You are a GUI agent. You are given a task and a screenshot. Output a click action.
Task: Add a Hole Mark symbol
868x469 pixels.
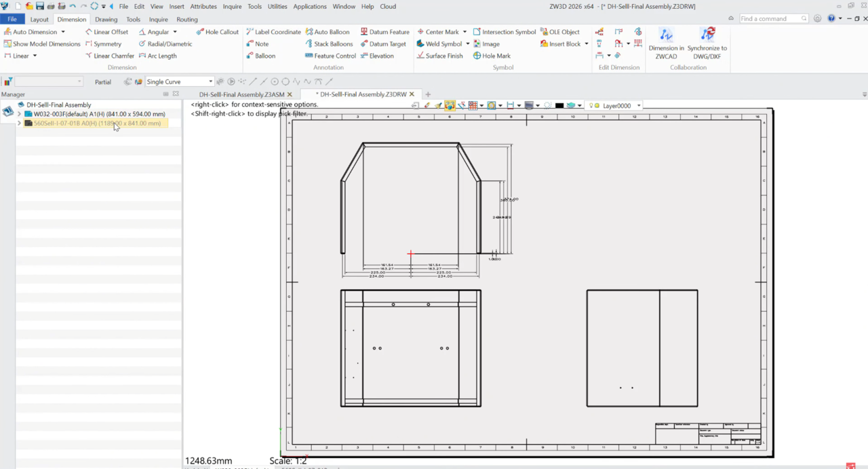point(492,56)
